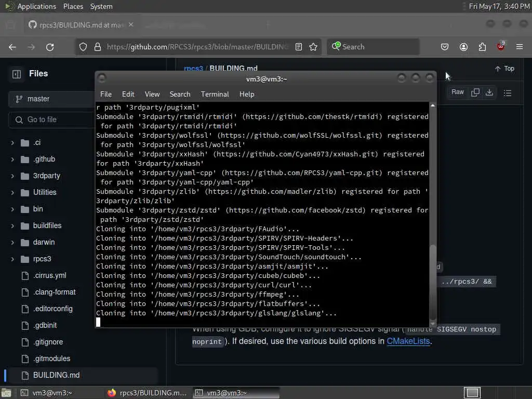
Task: Open the master branch dropdown
Action: [51, 99]
